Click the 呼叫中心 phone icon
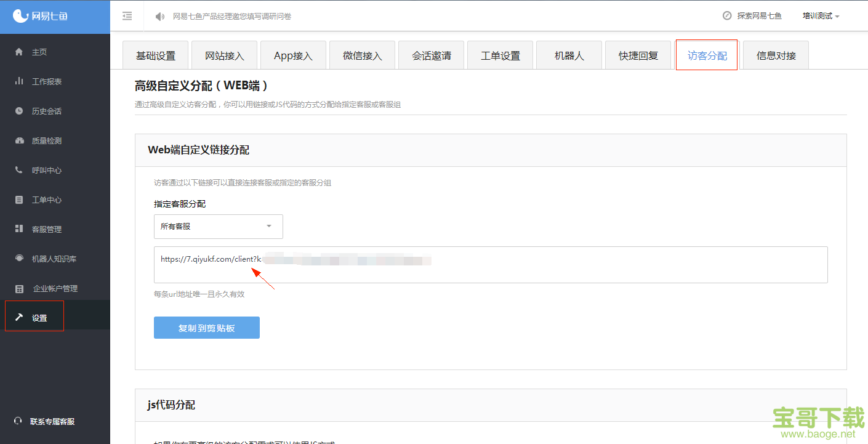The height and width of the screenshot is (444, 868). (19, 170)
